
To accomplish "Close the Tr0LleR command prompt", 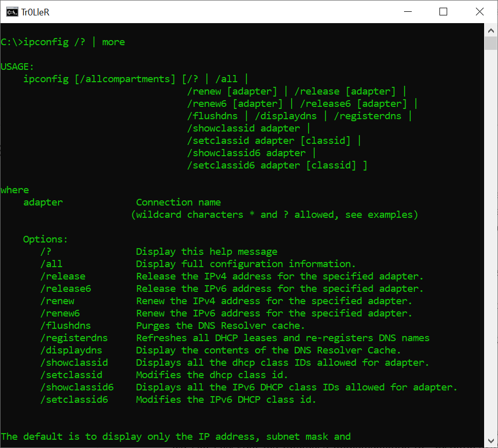I will pos(480,11).
